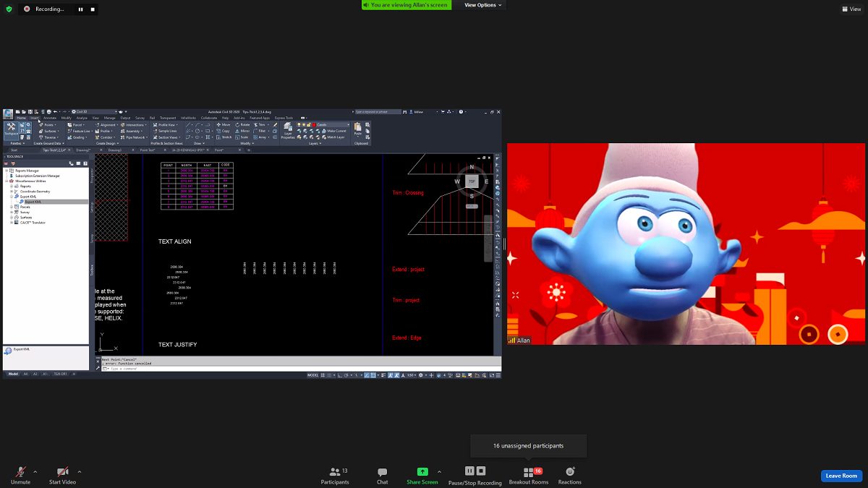868x488 pixels.
Task: Select the Stretch tool in Modify panel
Action: pyautogui.click(x=224, y=137)
